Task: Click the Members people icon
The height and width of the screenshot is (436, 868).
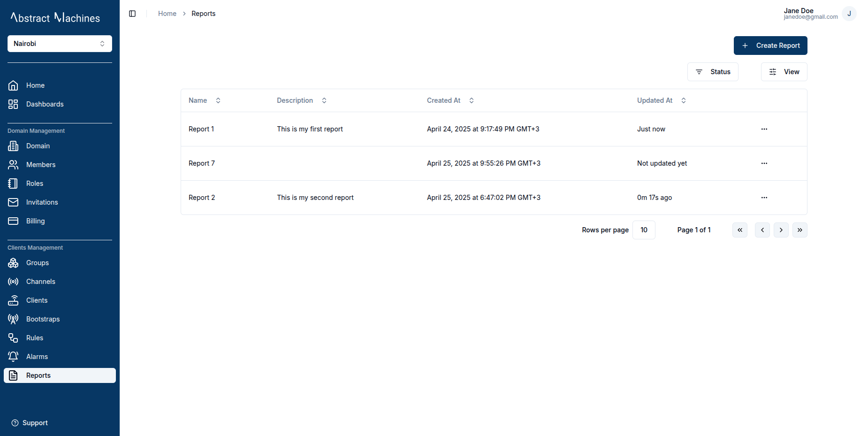Action: [13, 165]
